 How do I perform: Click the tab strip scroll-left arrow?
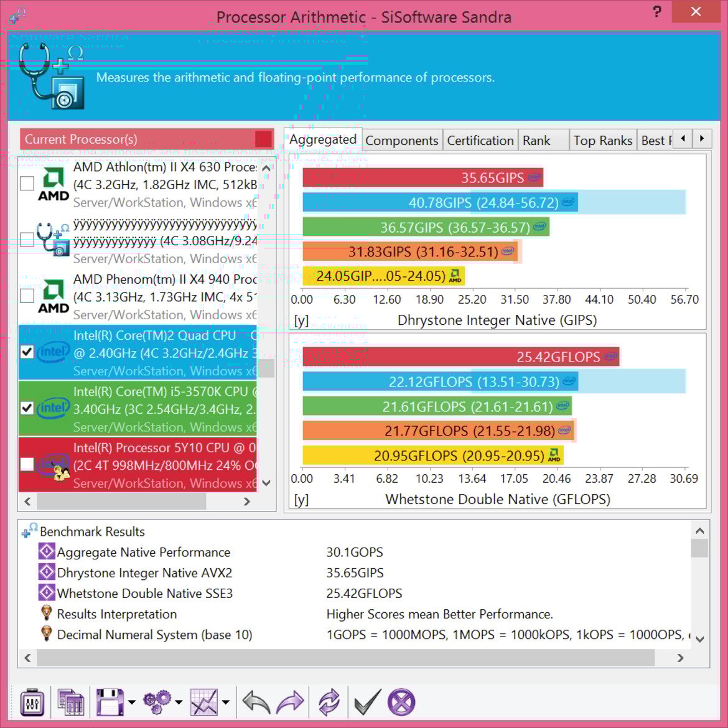pos(683,138)
